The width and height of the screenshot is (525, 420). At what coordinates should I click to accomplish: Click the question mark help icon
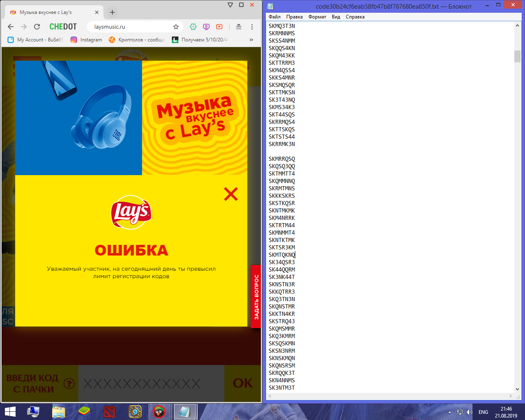click(x=69, y=383)
